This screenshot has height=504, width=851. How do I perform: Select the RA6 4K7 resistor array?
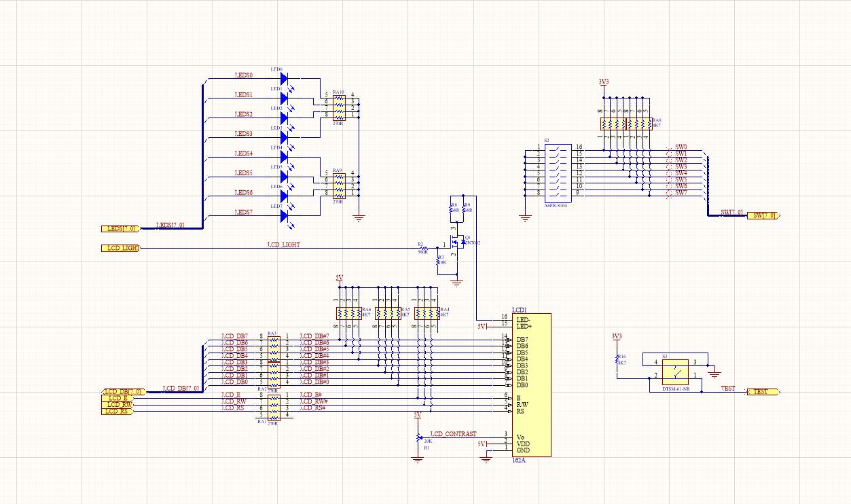click(x=349, y=314)
